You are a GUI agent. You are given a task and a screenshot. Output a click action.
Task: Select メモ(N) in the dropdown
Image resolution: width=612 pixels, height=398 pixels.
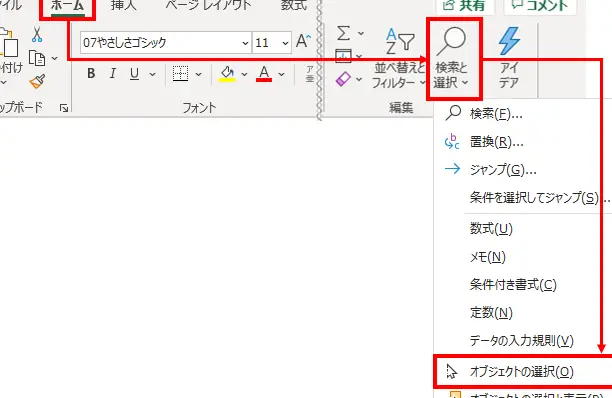tap(522, 257)
